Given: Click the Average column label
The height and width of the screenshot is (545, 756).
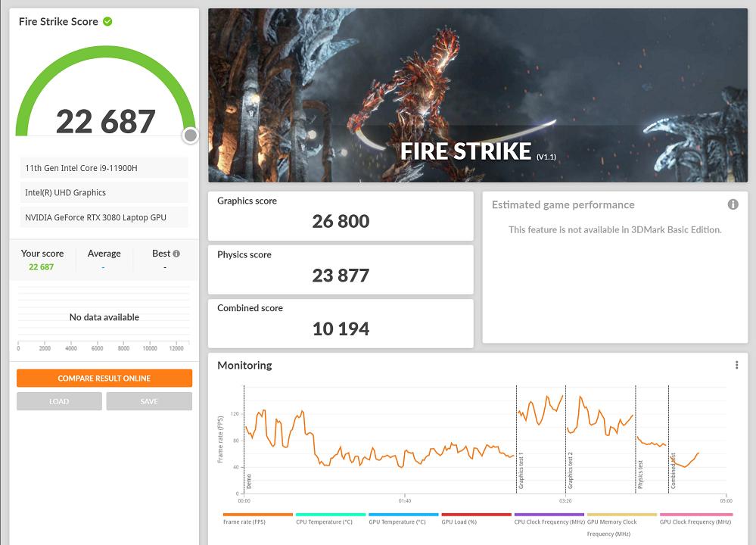Looking at the screenshot, I should [x=104, y=254].
